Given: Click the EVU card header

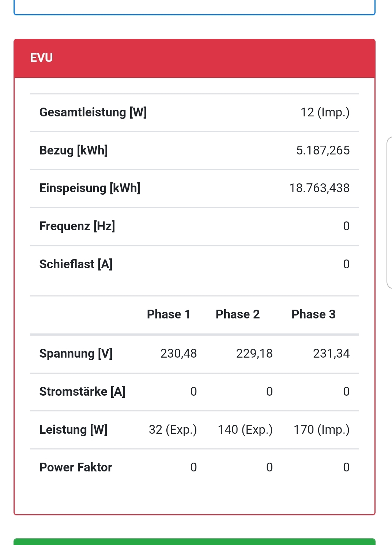Looking at the screenshot, I should pos(194,58).
